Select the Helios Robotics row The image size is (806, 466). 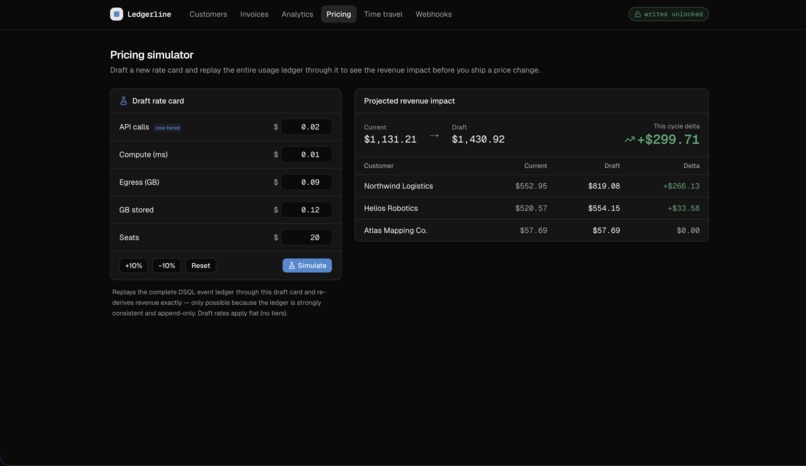click(x=532, y=208)
